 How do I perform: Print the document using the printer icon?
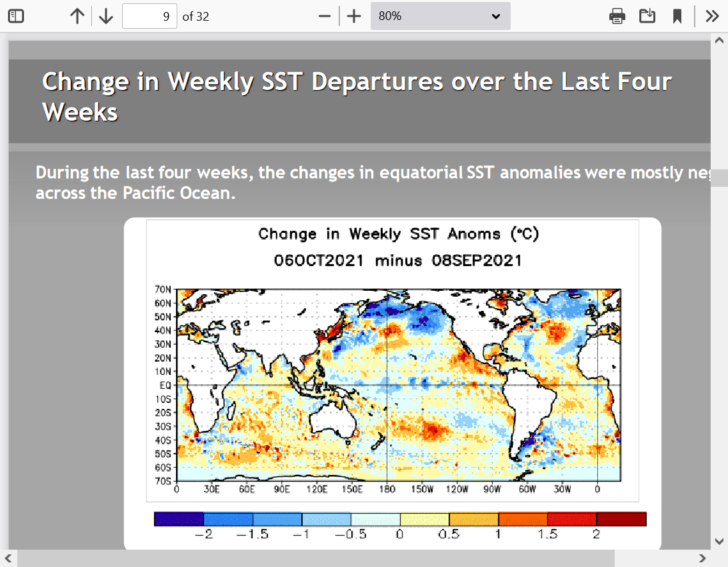pyautogui.click(x=617, y=16)
